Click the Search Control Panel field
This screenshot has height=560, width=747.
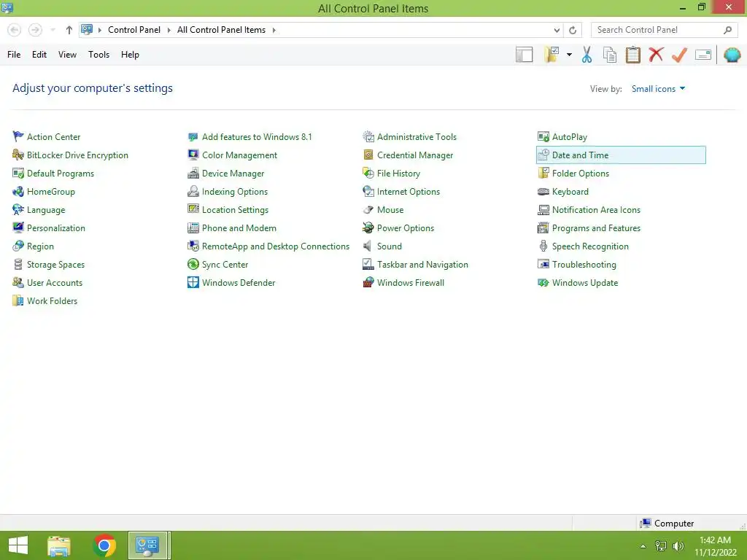coord(664,30)
